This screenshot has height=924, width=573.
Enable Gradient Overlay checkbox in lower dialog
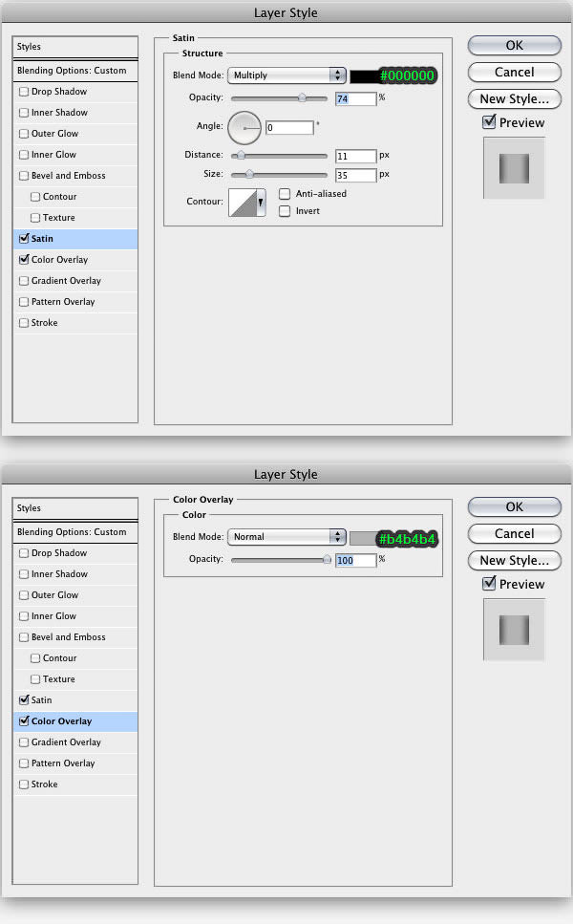click(24, 741)
